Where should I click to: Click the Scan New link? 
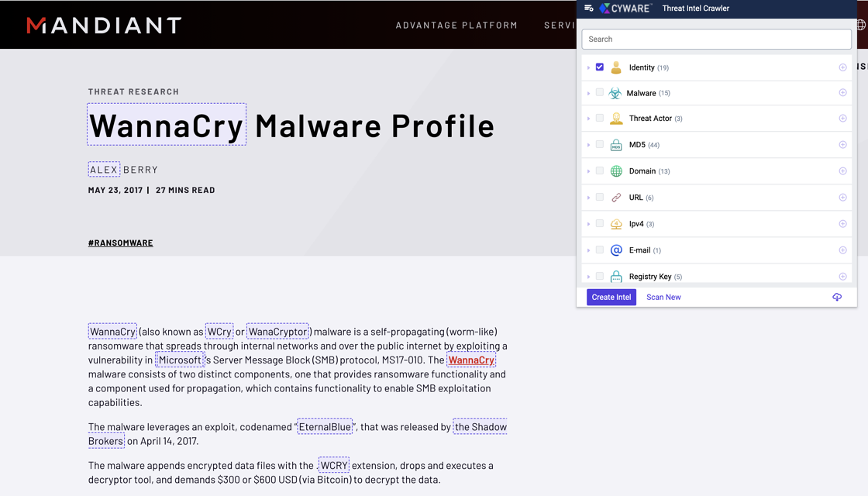[663, 297]
